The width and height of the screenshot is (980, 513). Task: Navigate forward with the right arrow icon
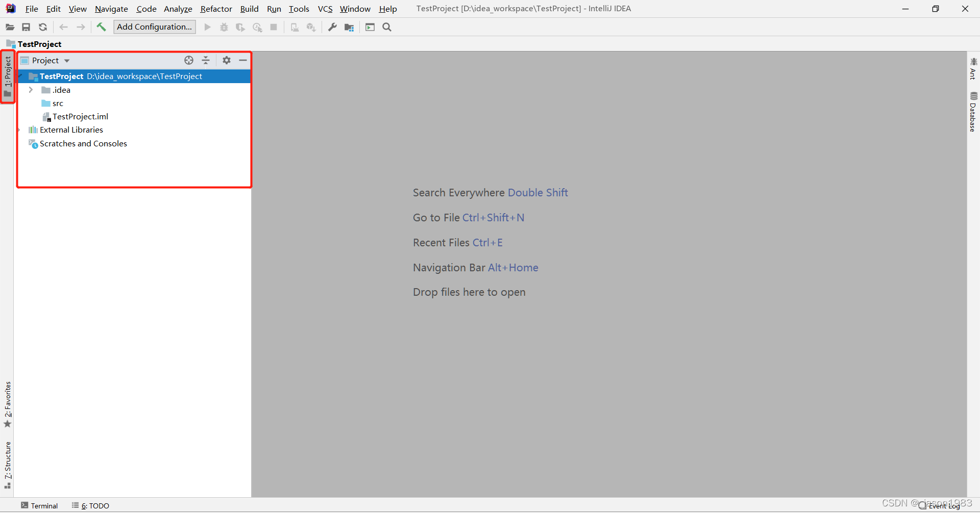pyautogui.click(x=81, y=27)
